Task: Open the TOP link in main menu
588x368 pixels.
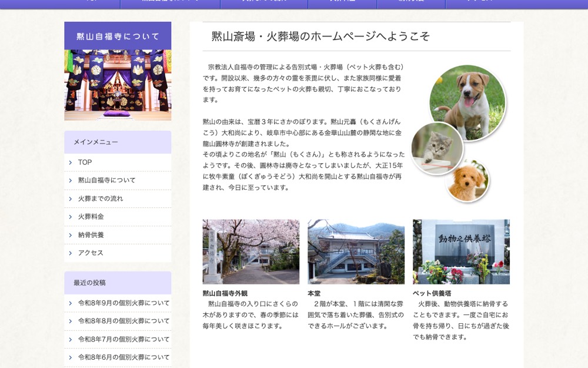Action: tap(85, 163)
